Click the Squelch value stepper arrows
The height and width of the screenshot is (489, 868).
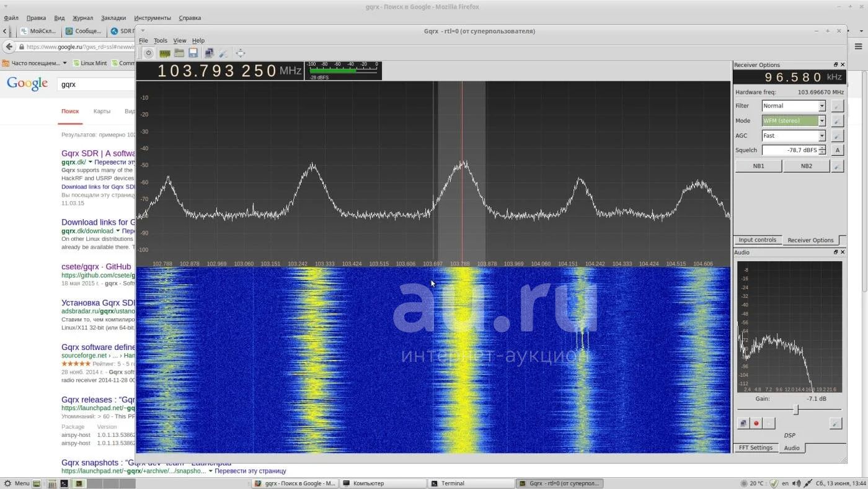[822, 150]
